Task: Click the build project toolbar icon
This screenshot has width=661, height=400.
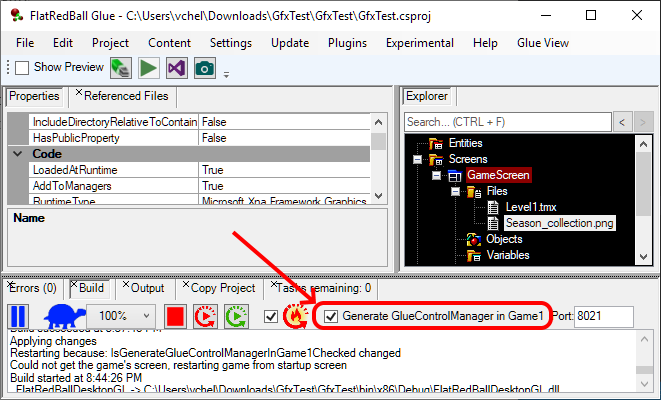Action: click(121, 68)
